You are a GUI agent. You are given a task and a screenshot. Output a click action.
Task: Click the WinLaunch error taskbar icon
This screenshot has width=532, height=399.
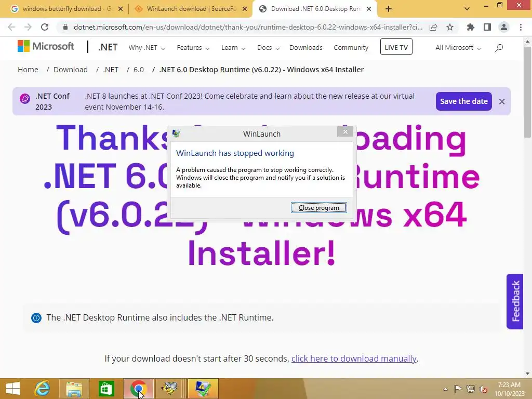click(x=203, y=389)
